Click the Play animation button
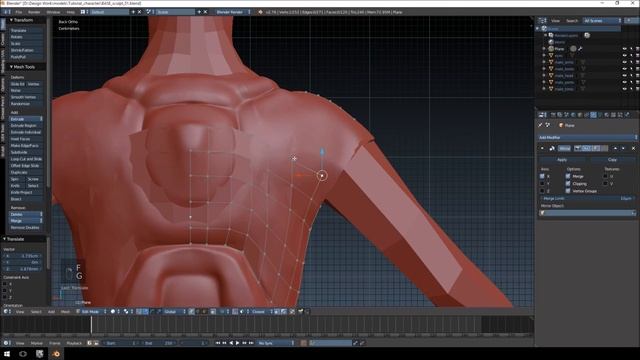 click(x=238, y=343)
